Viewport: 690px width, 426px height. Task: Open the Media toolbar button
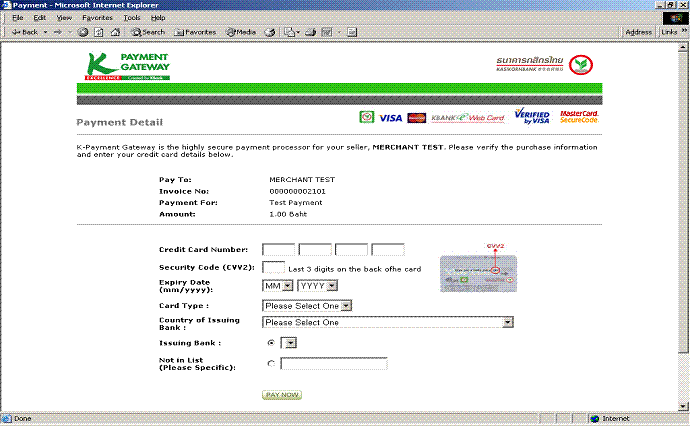(241, 32)
